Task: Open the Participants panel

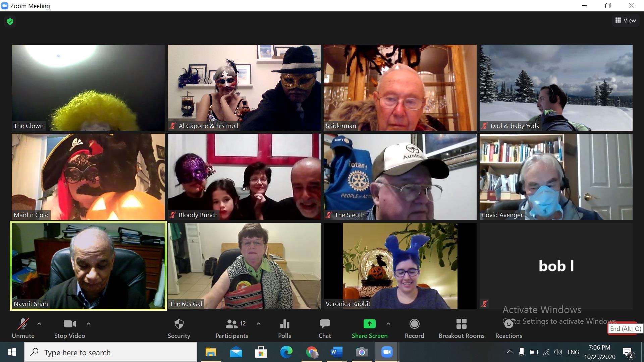Action: click(x=231, y=328)
